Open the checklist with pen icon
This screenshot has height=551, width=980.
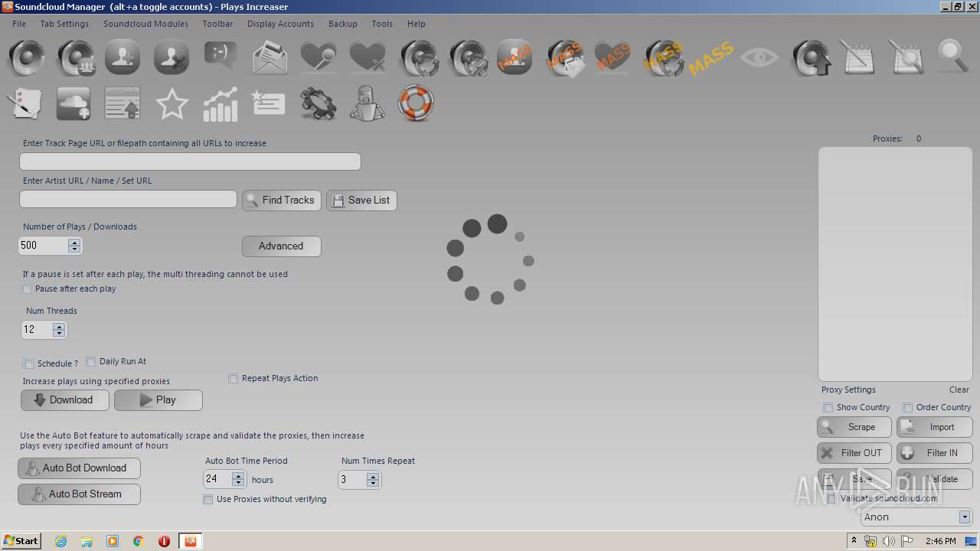24,103
